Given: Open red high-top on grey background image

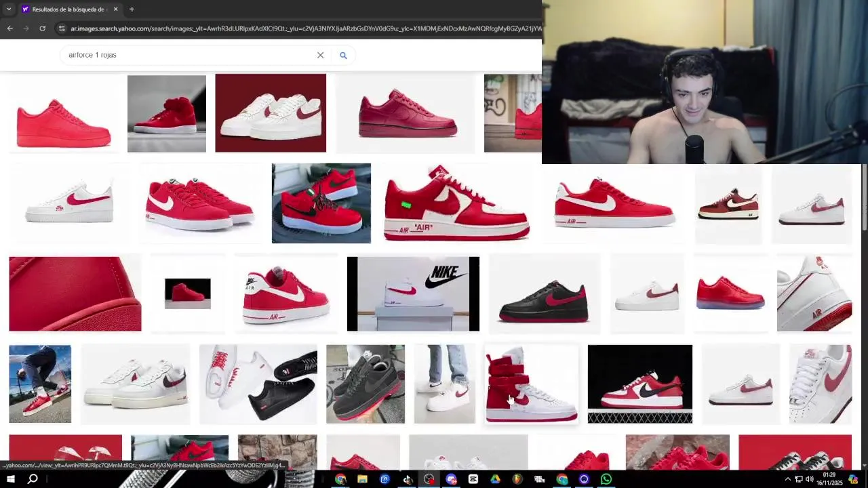Looking at the screenshot, I should pos(167,113).
